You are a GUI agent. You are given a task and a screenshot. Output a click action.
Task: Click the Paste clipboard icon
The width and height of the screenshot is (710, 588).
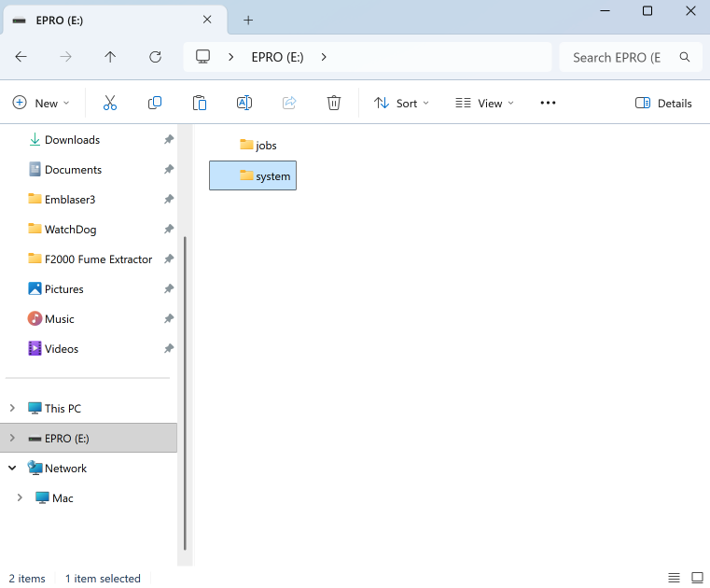click(200, 104)
